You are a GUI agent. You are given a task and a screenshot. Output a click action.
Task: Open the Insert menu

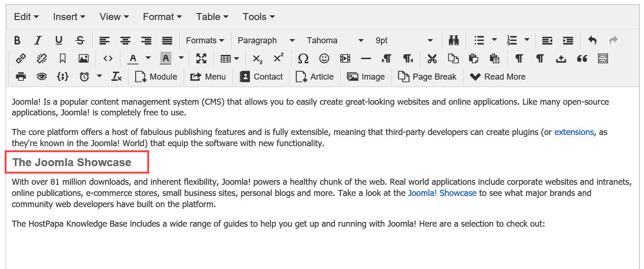[69, 17]
